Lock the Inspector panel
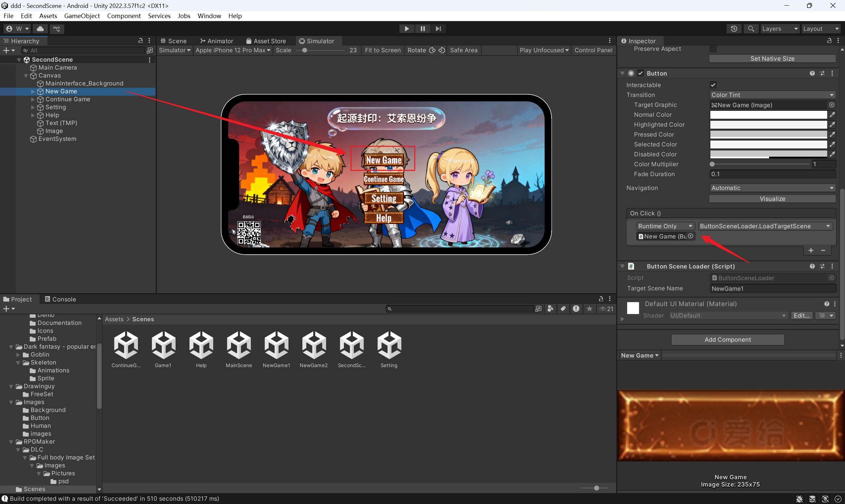This screenshot has width=845, height=504. pos(829,41)
